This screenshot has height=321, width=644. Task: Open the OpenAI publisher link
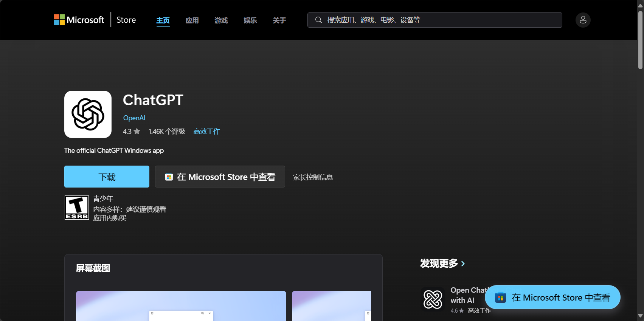[x=134, y=118]
